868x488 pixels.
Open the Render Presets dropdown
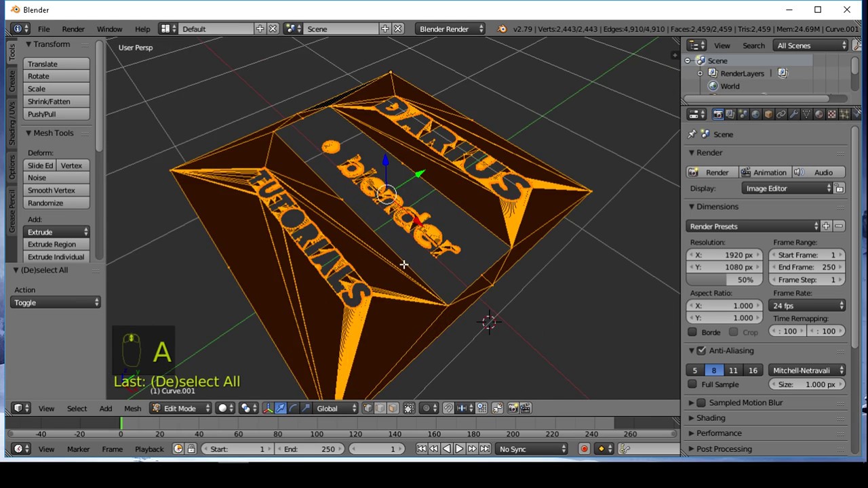point(753,226)
